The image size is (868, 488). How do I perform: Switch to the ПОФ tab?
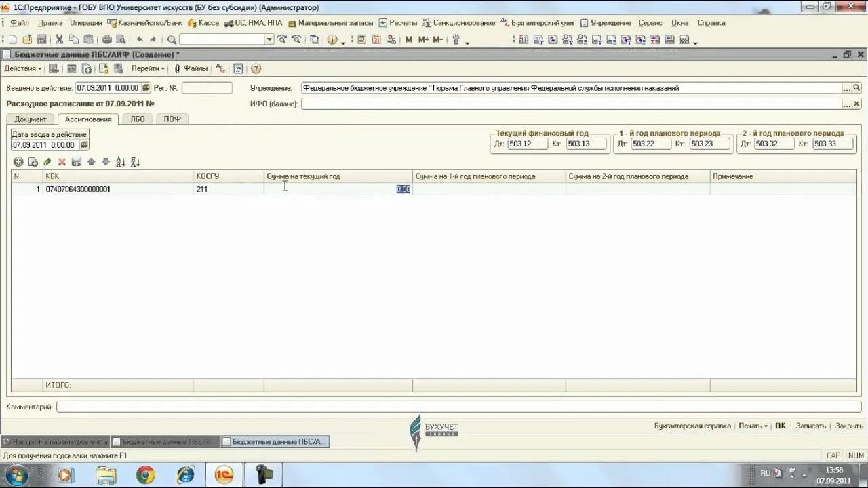[x=172, y=119]
